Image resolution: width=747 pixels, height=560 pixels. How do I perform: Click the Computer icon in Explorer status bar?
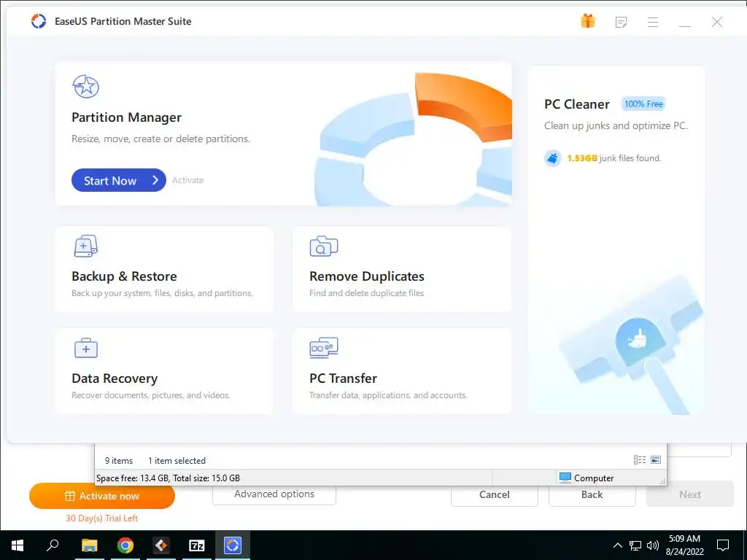coord(565,478)
